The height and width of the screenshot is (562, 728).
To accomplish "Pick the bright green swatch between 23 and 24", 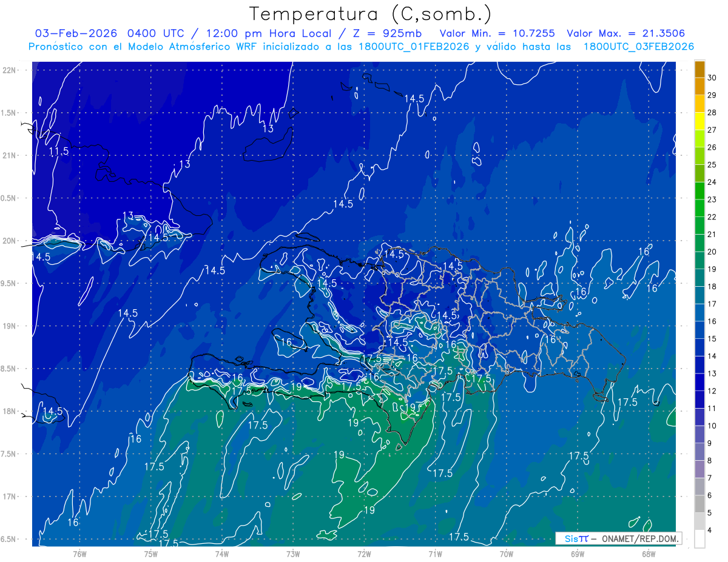I will 699,191.
